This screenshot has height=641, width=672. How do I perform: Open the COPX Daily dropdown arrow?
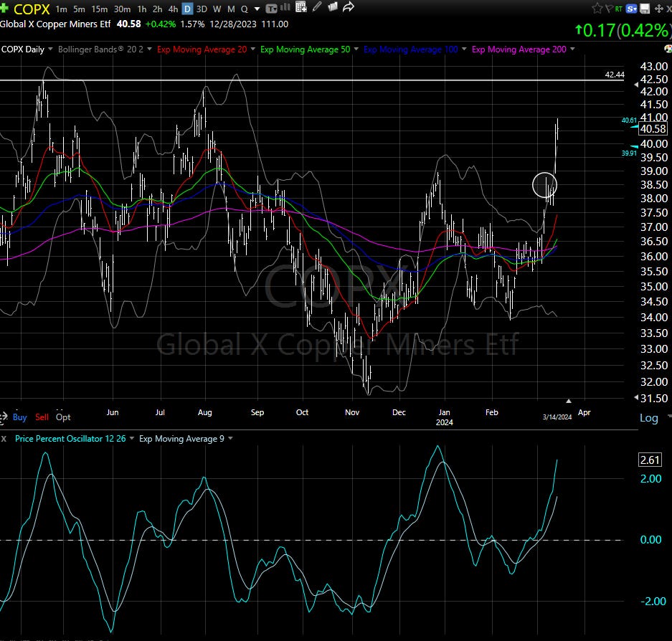[50, 49]
